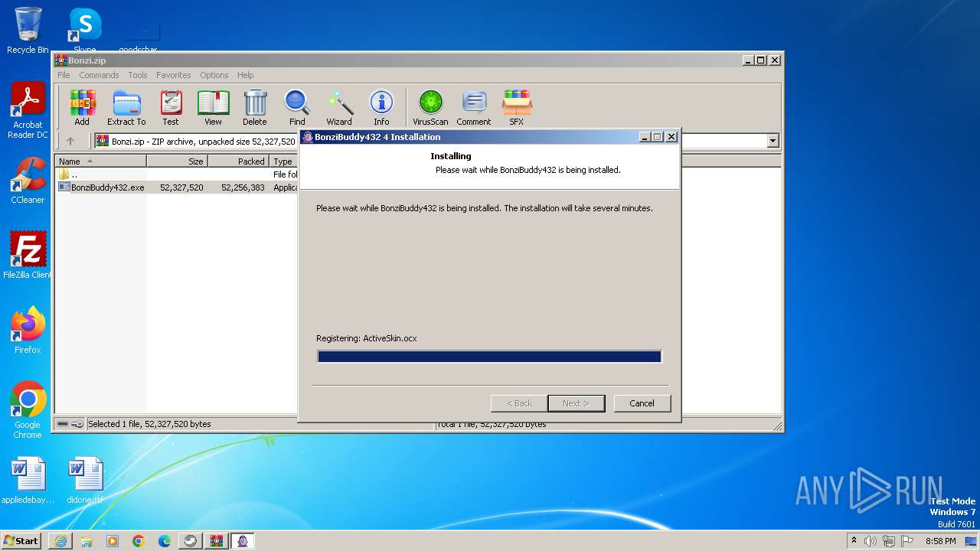Screen dimensions: 980x551
Task: Open Google Chrome desktop shortcut
Action: point(28,409)
